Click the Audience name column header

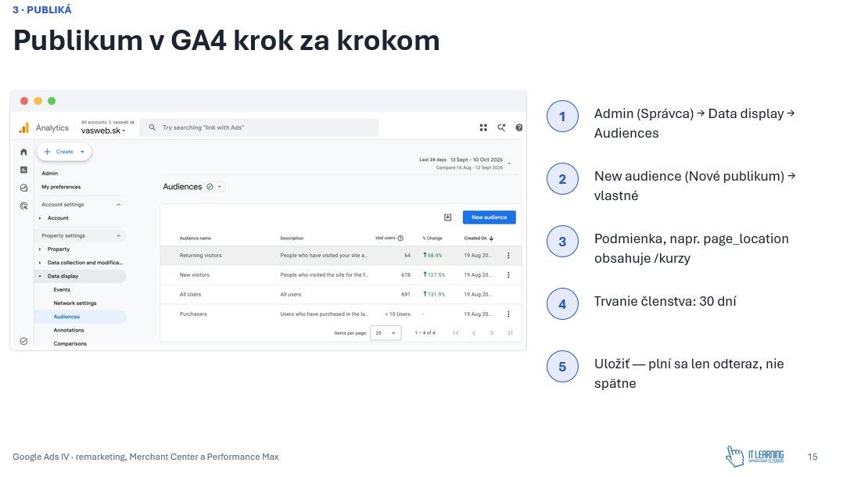point(195,238)
